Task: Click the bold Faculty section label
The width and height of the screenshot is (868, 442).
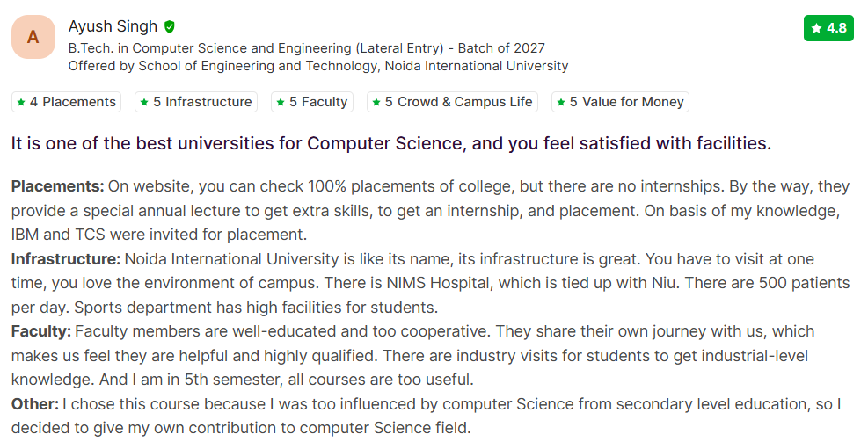Action: point(41,331)
